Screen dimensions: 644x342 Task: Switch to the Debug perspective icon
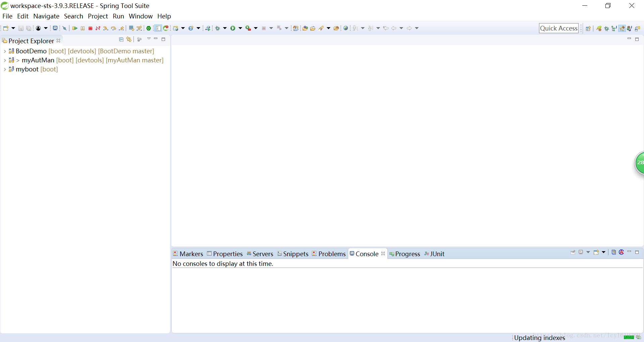[606, 28]
